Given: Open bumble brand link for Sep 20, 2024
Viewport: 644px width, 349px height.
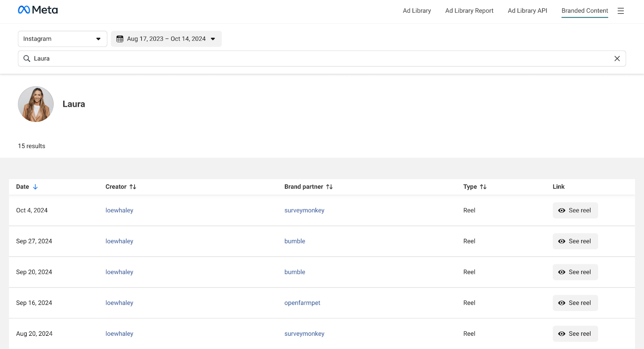Looking at the screenshot, I should click(x=295, y=272).
